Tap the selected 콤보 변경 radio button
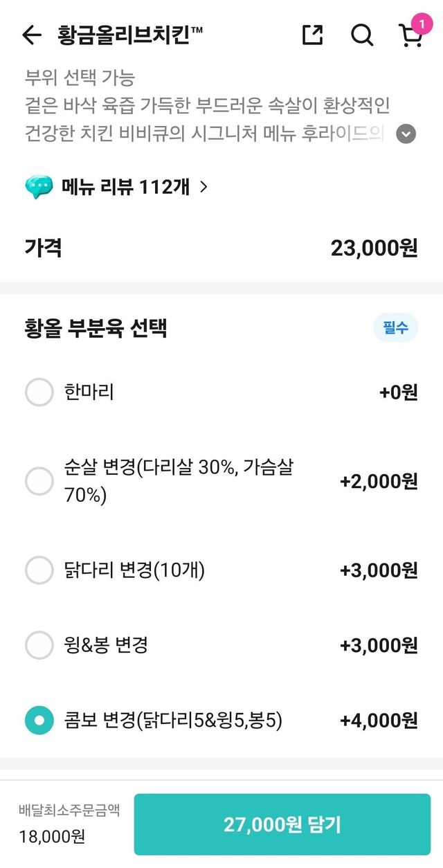 (x=39, y=721)
